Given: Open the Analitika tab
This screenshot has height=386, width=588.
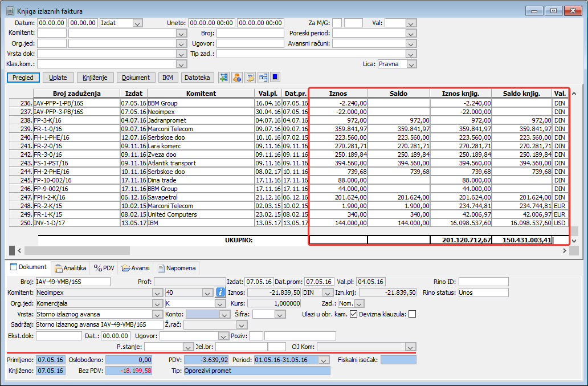Looking at the screenshot, I should coord(71,267).
